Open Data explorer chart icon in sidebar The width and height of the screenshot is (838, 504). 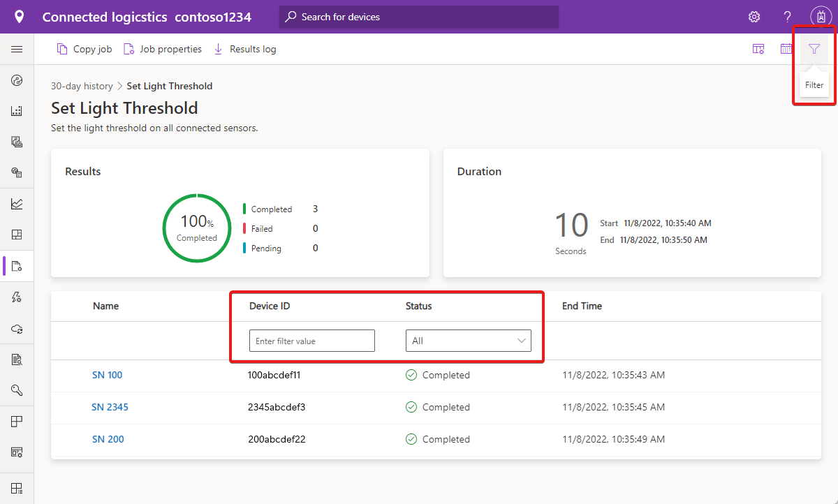pos(17,204)
